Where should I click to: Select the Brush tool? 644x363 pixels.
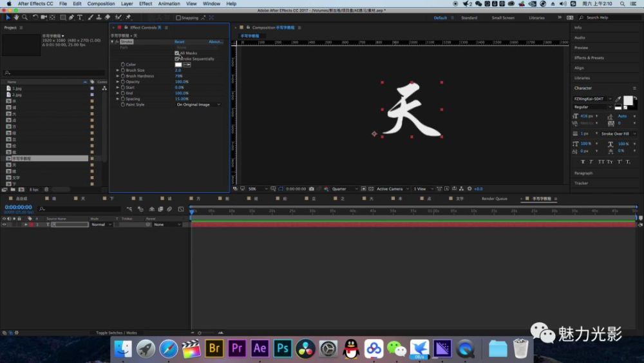(90, 17)
